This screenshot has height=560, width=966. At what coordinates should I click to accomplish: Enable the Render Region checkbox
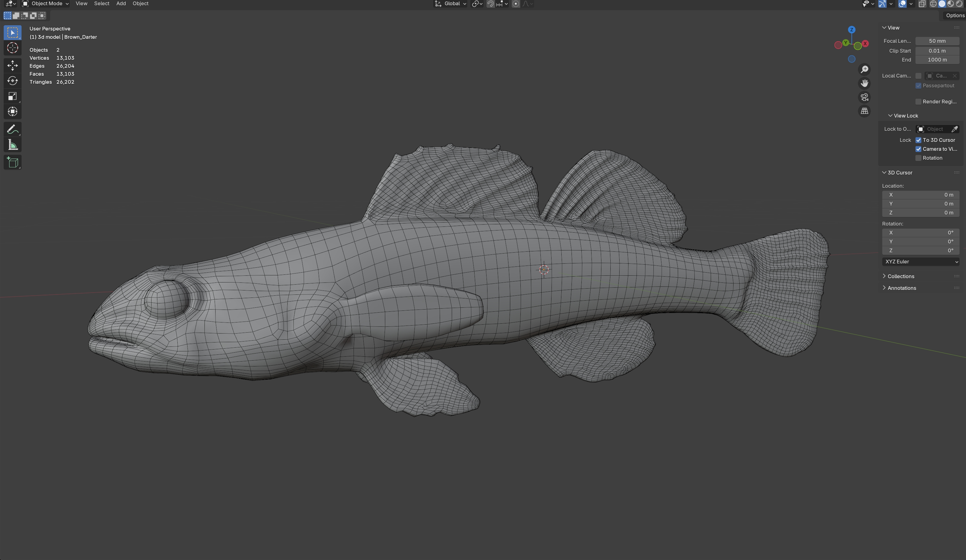coord(919,102)
